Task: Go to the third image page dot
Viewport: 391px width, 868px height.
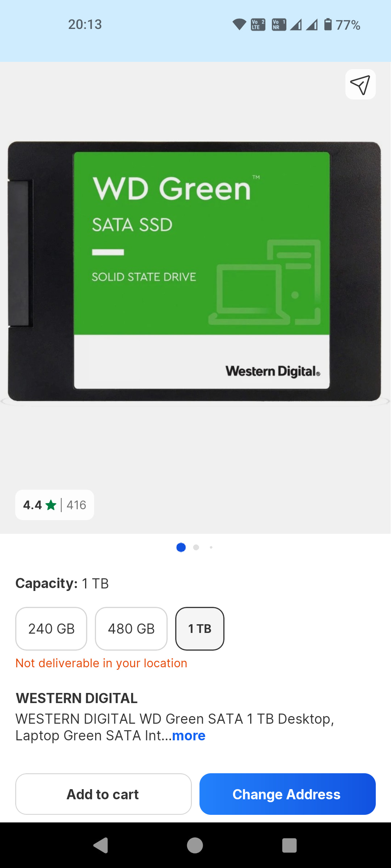Action: coord(211,547)
